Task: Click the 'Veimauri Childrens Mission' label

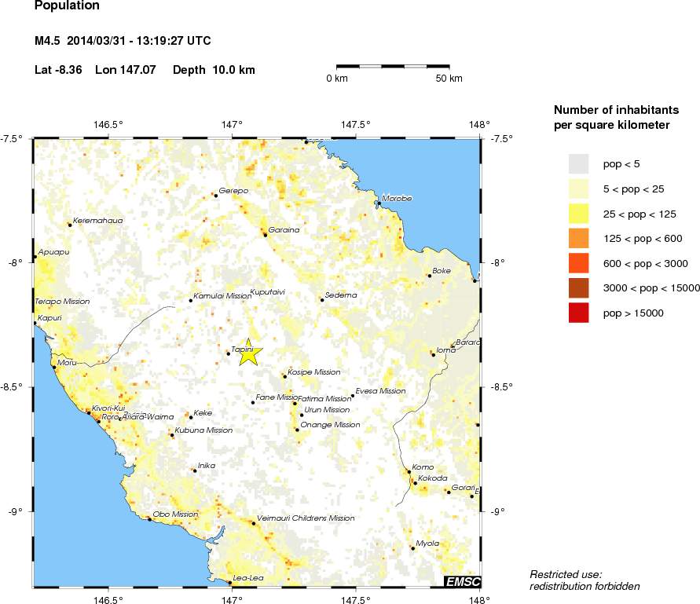Action: click(x=306, y=518)
